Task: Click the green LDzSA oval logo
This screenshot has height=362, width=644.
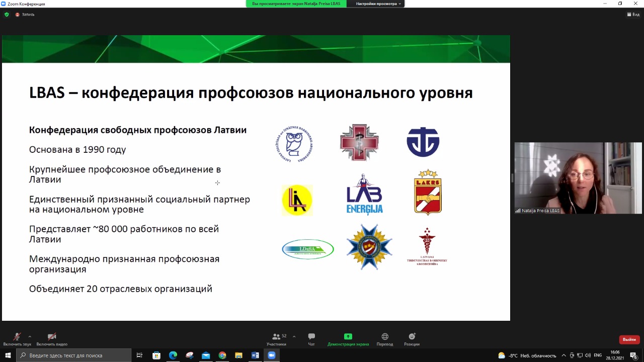Action: tap(308, 249)
